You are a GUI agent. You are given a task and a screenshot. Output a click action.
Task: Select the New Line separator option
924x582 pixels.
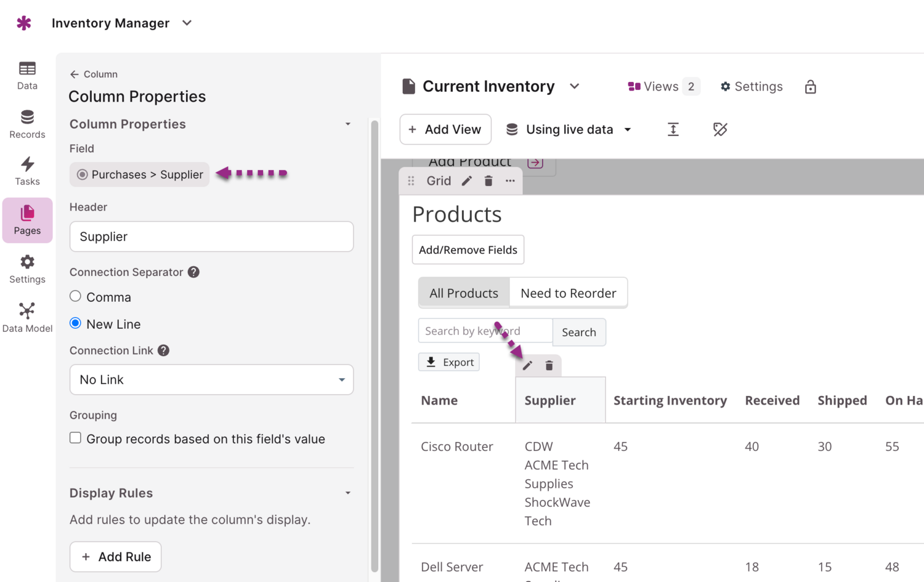[76, 323]
